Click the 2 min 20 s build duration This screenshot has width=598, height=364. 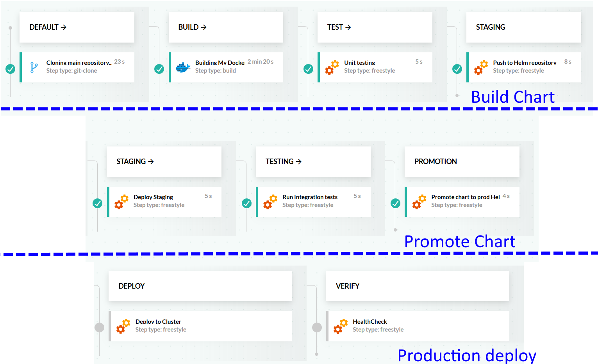[261, 62]
